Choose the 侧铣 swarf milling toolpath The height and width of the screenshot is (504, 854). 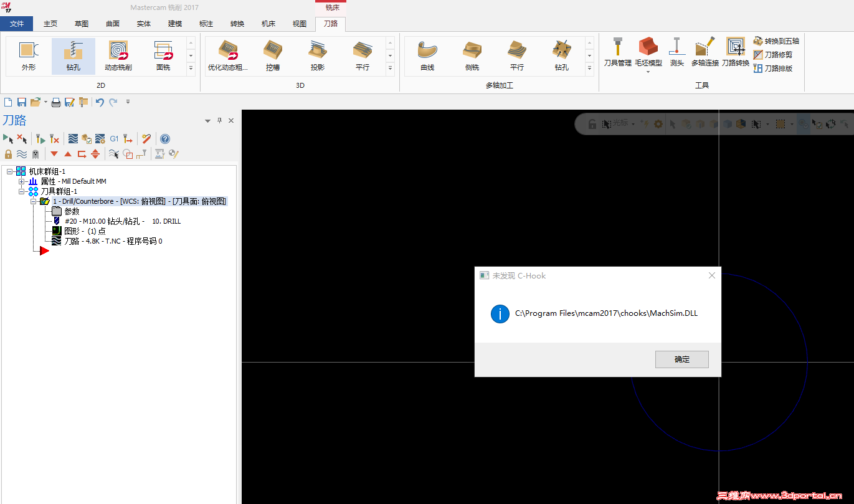[x=472, y=56]
